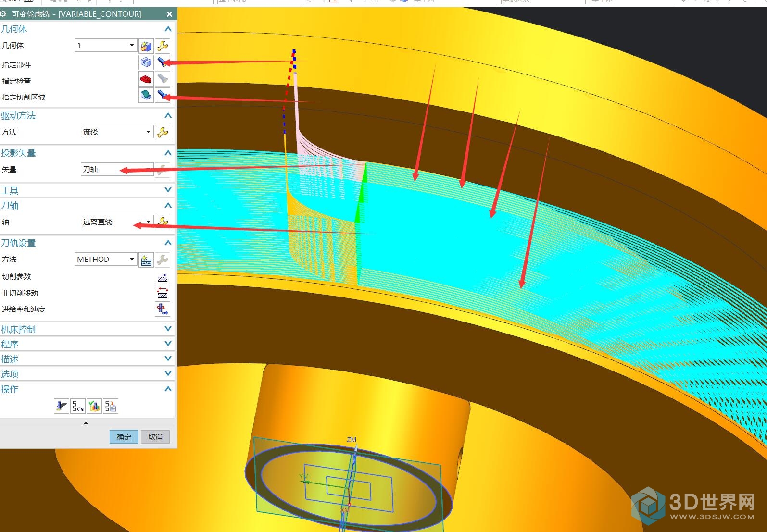767x532 pixels.
Task: Edit the 流线 drive method wrench icon
Action: point(163,132)
